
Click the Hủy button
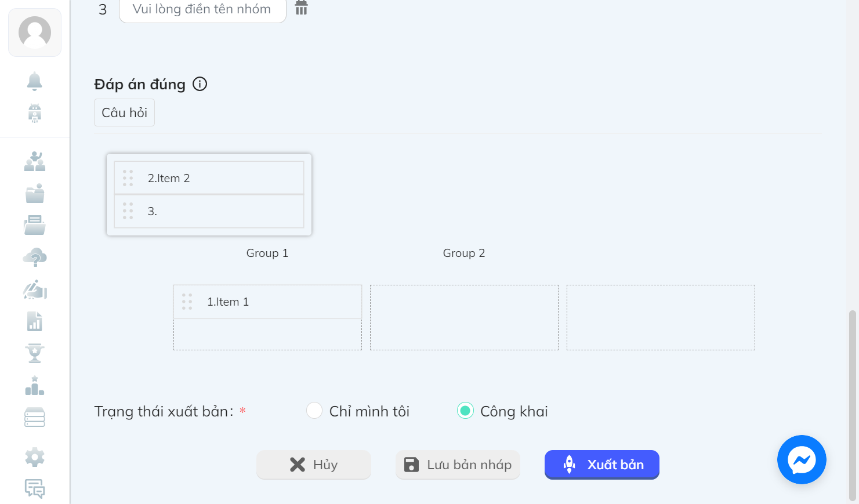tap(313, 465)
